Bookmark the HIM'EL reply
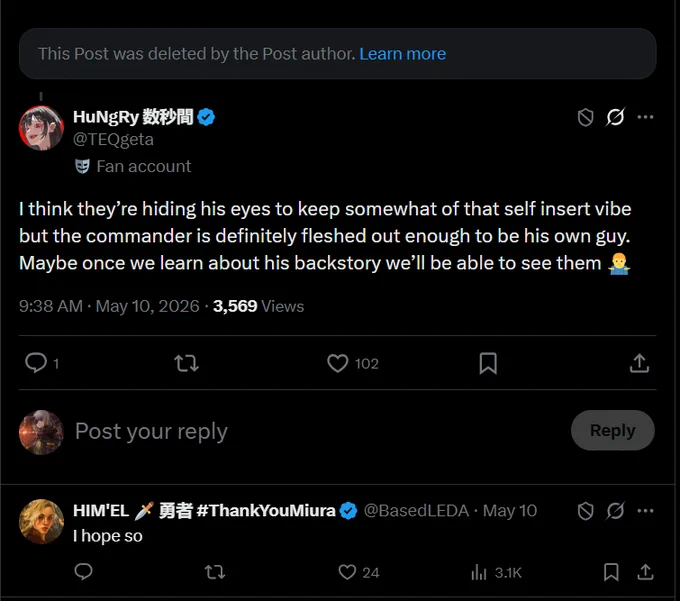The image size is (680, 601). tap(611, 572)
